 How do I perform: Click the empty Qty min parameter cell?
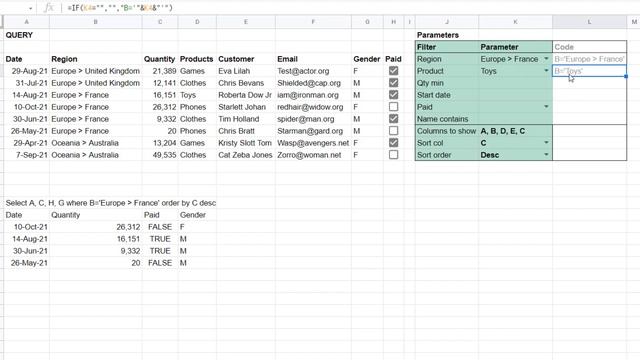point(516,83)
